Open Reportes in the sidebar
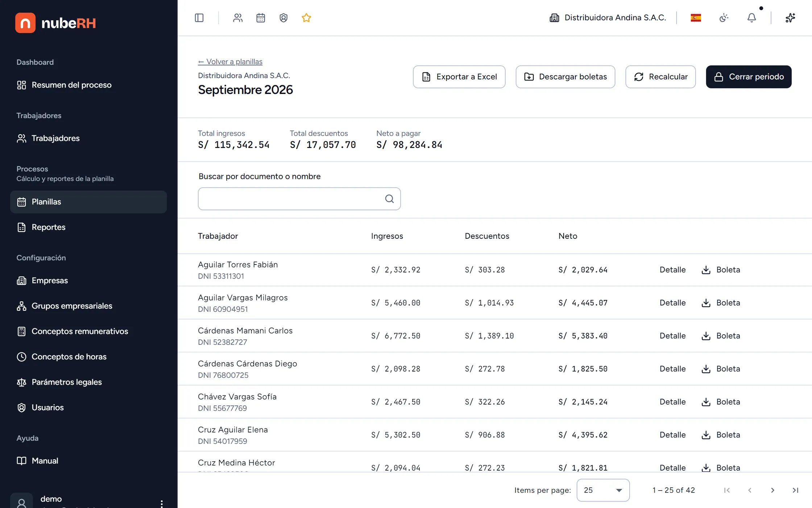This screenshot has height=508, width=812. pyautogui.click(x=88, y=227)
